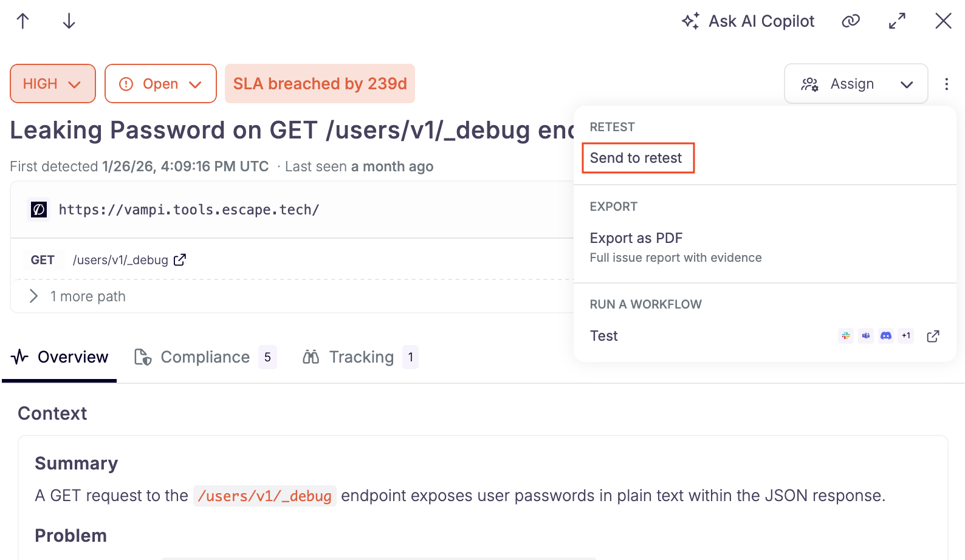This screenshot has width=965, height=560.
Task: Click Last seen a month ago
Action: click(359, 166)
